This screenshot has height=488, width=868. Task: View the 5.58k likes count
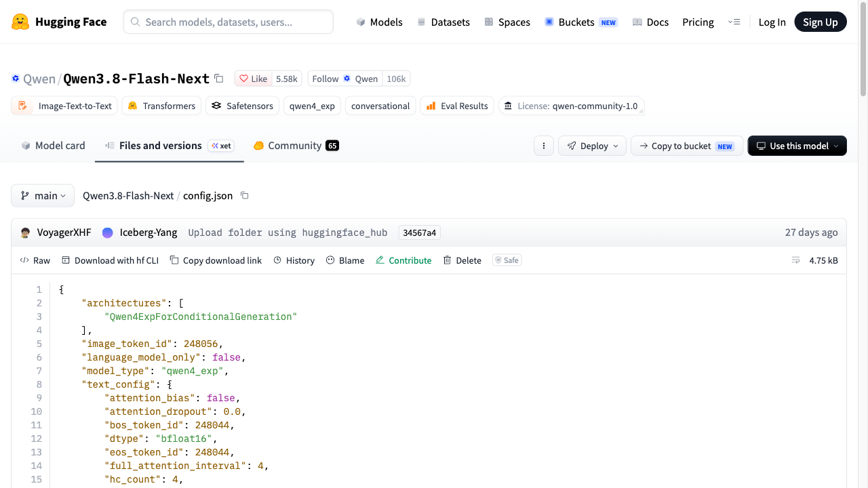[287, 79]
